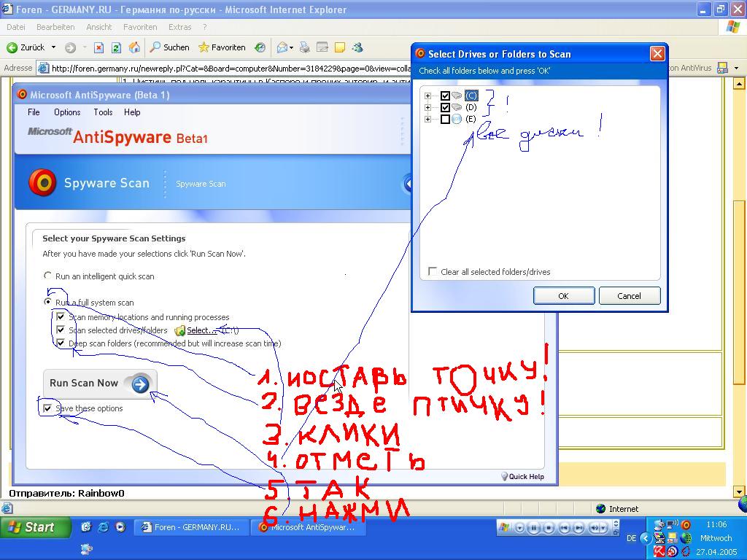Print the page with the printer icon
The image size is (747, 560).
click(304, 47)
